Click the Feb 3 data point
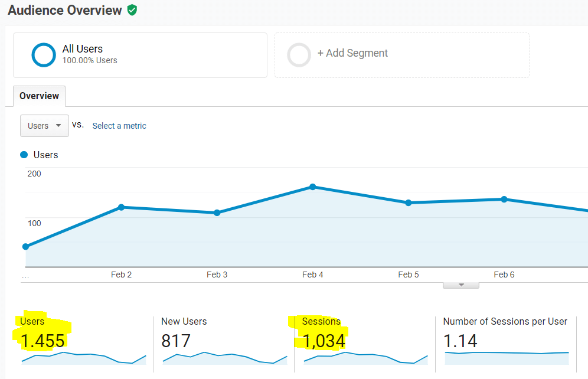The height and width of the screenshot is (379, 588). (217, 213)
